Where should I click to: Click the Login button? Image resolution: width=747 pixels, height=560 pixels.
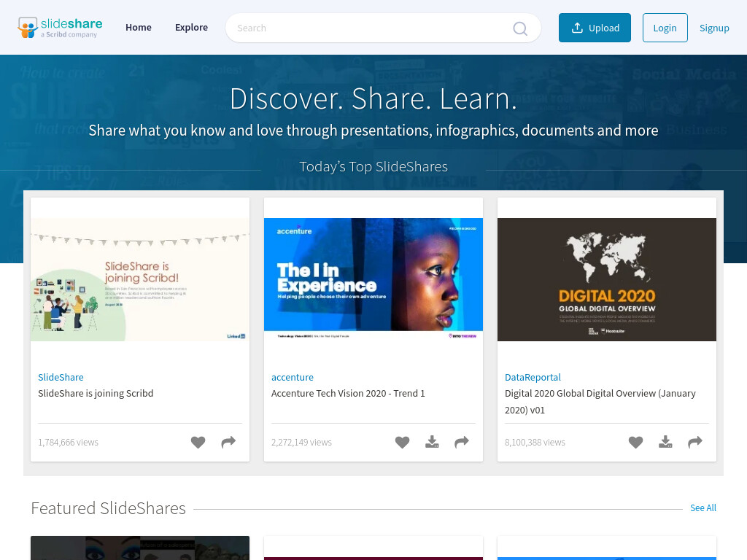[665, 28]
